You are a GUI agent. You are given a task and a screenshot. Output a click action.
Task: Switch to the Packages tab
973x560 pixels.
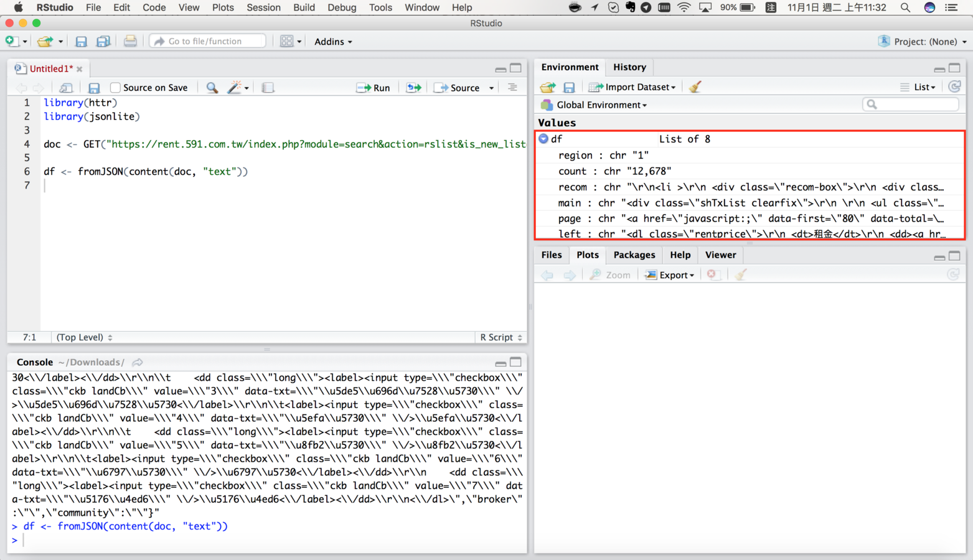pos(634,255)
